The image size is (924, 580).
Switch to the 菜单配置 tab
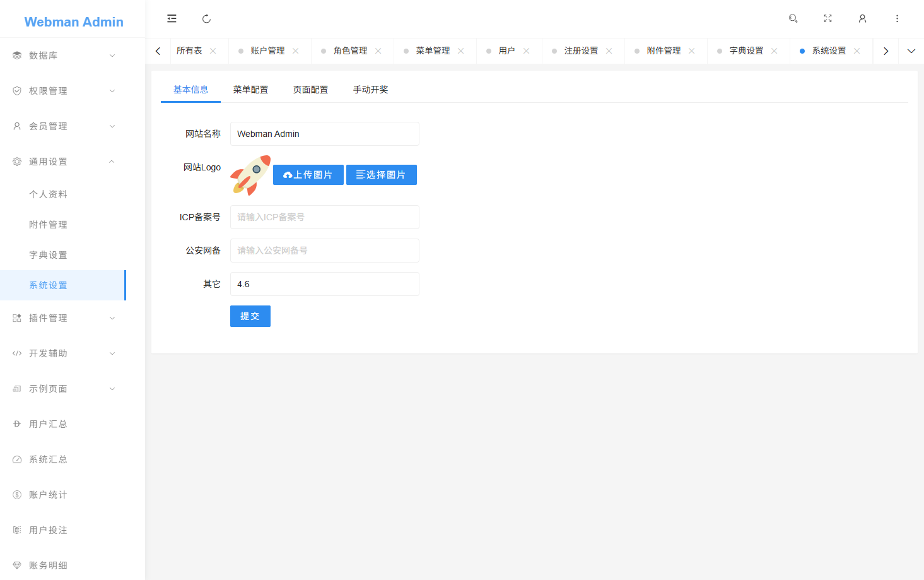point(250,89)
